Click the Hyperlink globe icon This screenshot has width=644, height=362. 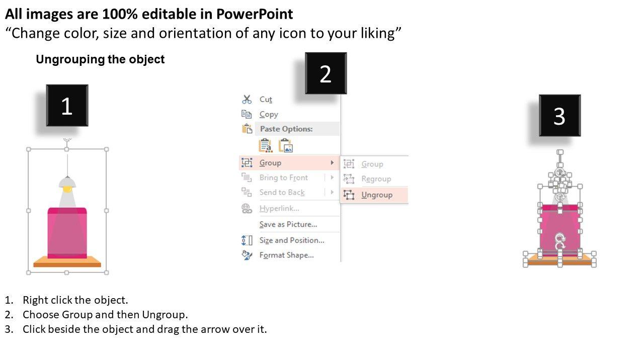[x=247, y=208]
